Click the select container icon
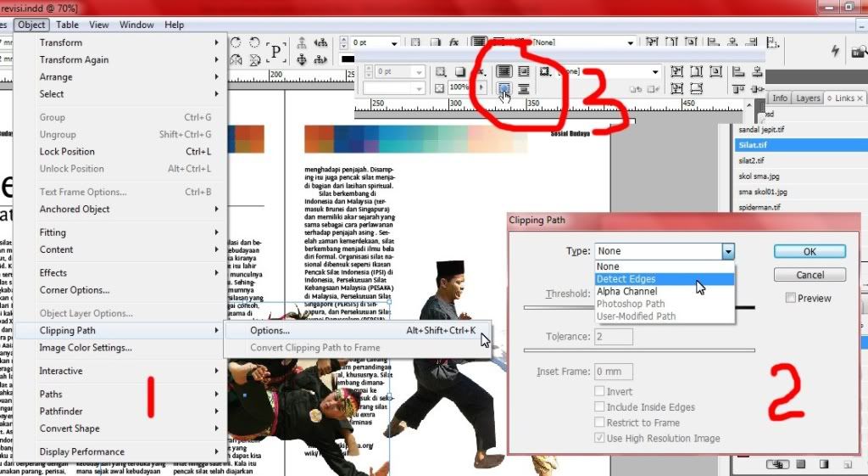 coord(302,42)
